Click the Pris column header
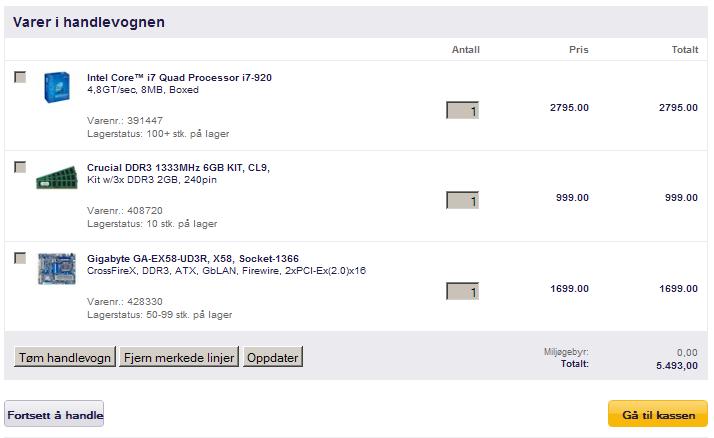This screenshot has width=714, height=438. tap(578, 49)
